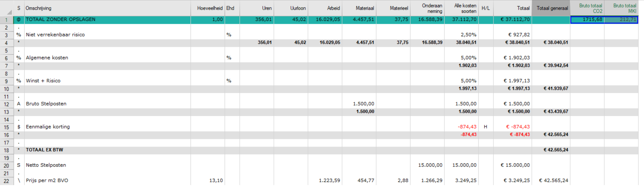Click the Bruto totaal MKI header
The width and height of the screenshot is (644, 196).
624,8
